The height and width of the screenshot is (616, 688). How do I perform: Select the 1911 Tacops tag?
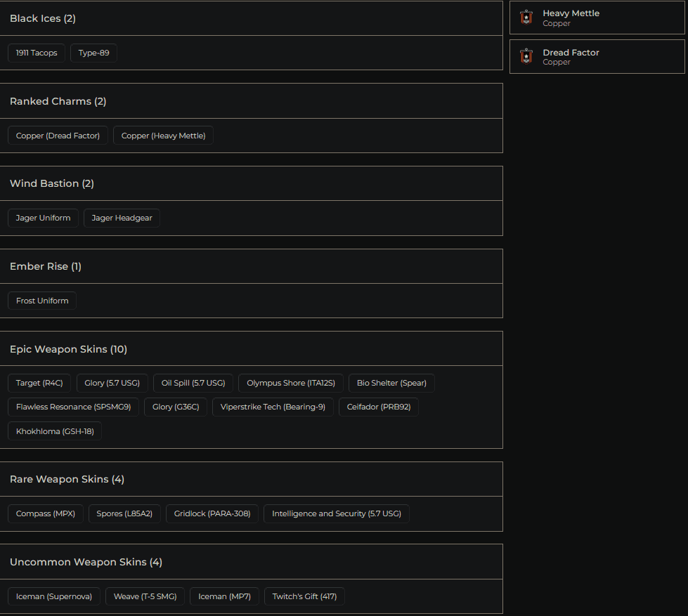click(37, 53)
